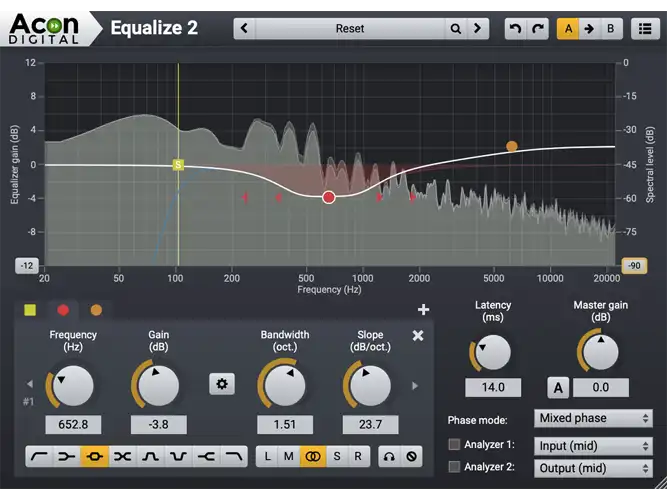Toggle automatic master gain A button

(558, 388)
